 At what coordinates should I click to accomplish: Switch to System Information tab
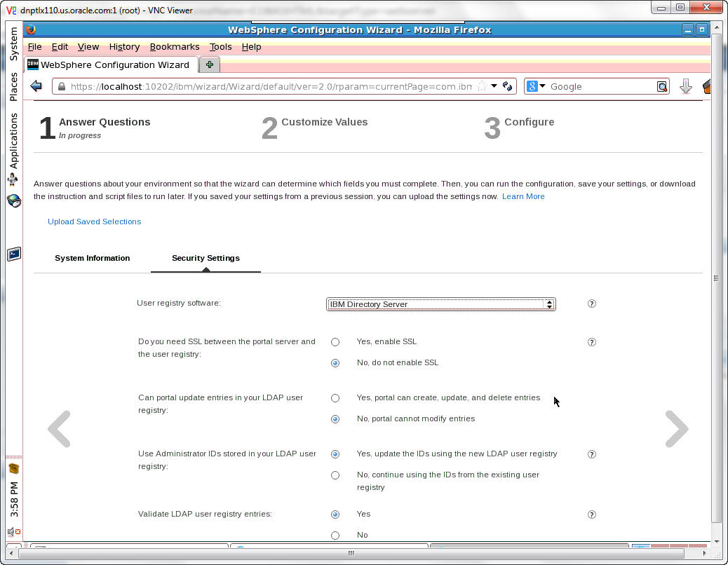(93, 259)
